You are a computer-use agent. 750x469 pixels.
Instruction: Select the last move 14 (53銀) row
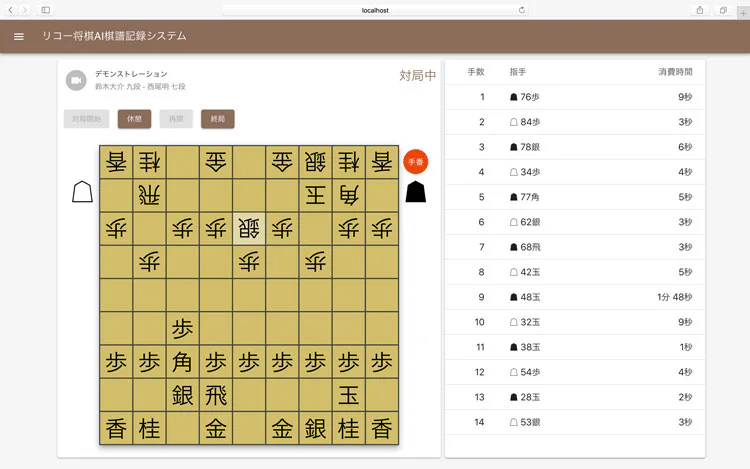pos(574,422)
